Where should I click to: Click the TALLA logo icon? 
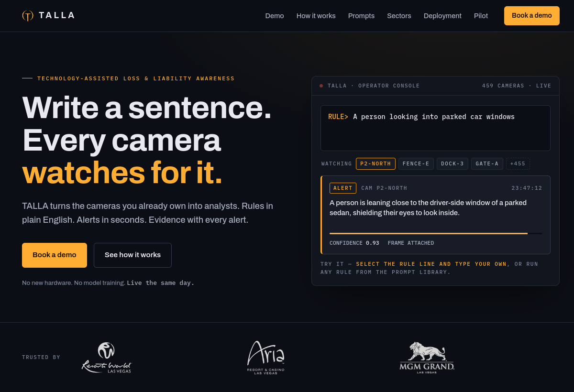(28, 16)
